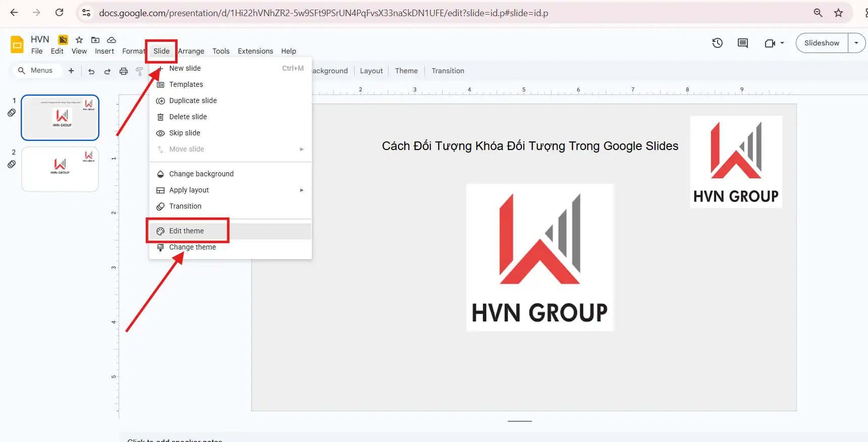Select Edit theme

click(231, 231)
